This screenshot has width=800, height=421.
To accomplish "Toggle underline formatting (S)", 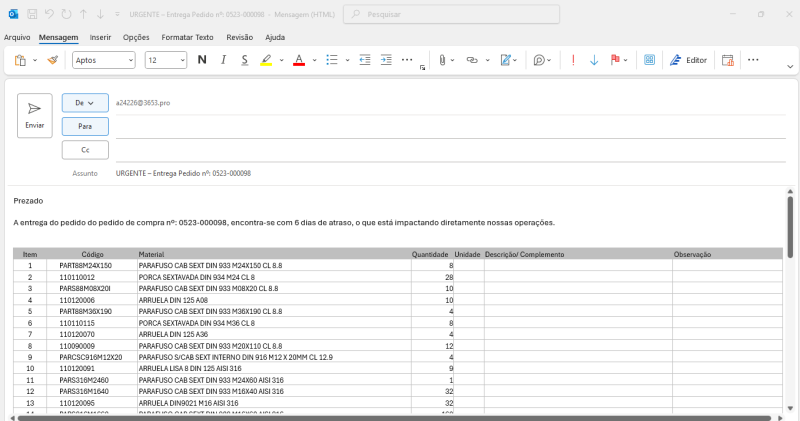I will click(244, 60).
